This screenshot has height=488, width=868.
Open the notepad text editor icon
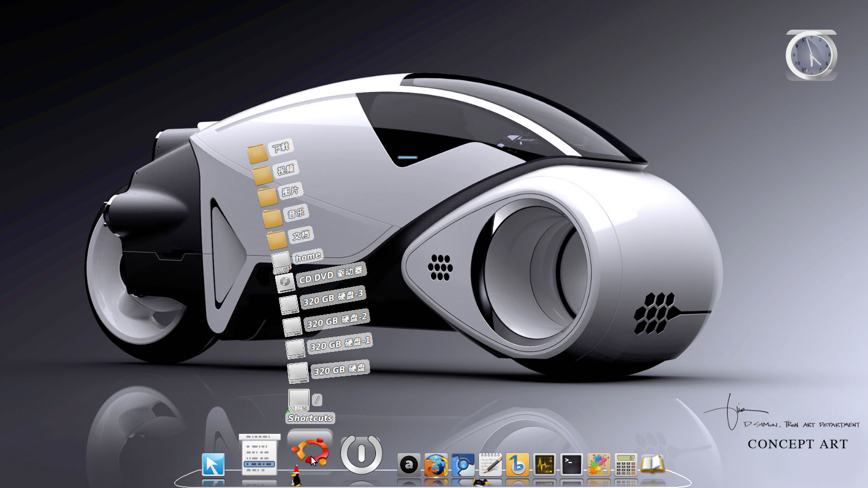(x=490, y=465)
